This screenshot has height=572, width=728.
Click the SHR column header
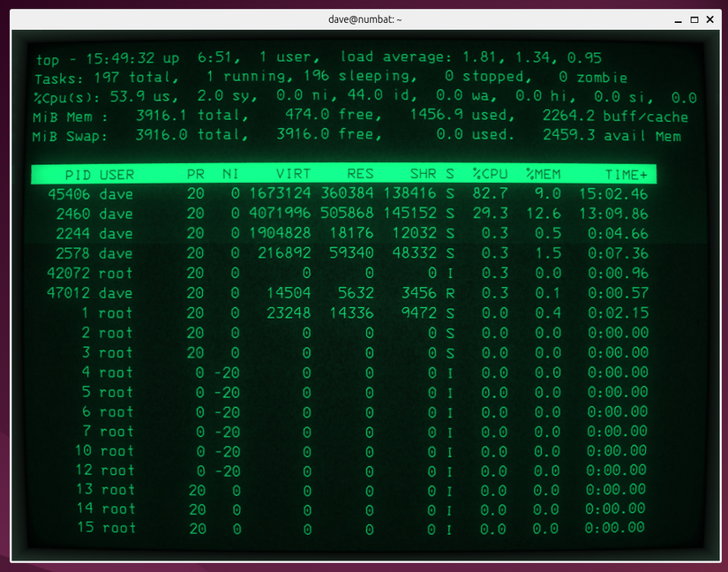click(424, 174)
